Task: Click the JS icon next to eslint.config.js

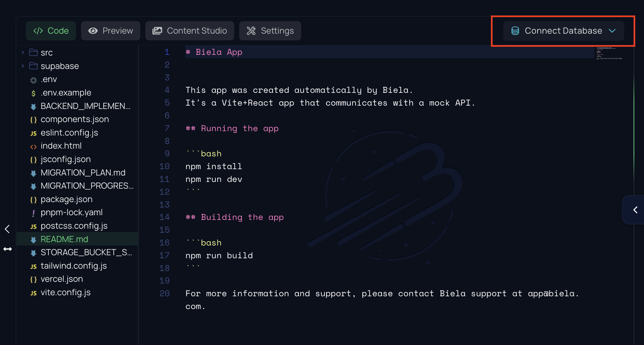Action: 33,133
